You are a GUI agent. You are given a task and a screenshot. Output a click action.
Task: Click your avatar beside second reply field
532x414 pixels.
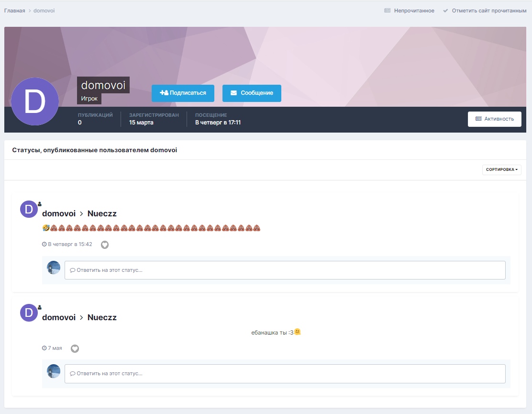pos(54,371)
